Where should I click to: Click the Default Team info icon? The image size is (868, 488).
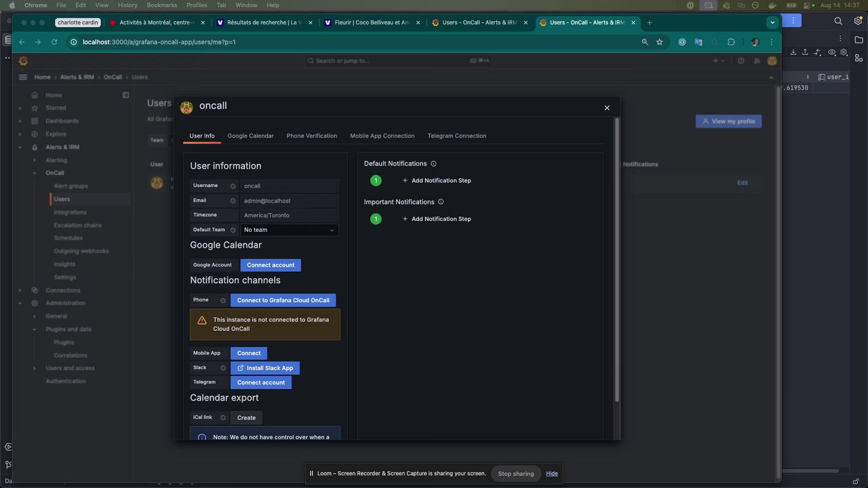click(233, 230)
